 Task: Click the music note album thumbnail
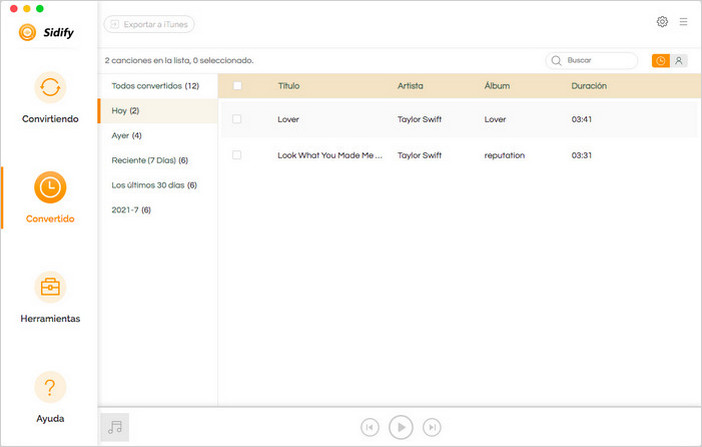115,427
